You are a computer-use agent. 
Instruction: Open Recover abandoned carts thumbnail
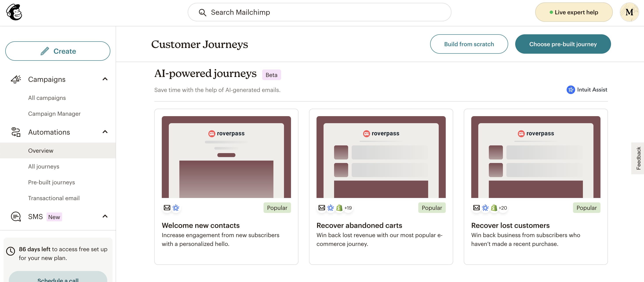point(381,157)
